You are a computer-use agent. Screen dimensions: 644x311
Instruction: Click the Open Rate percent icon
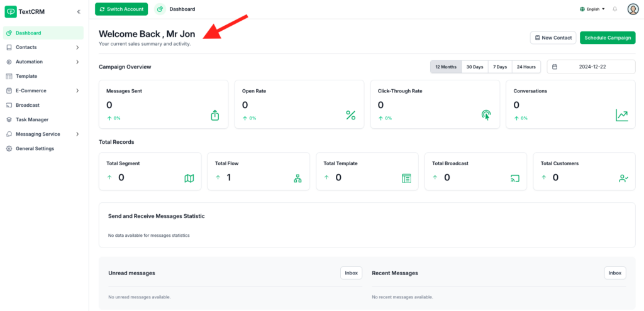(x=350, y=115)
